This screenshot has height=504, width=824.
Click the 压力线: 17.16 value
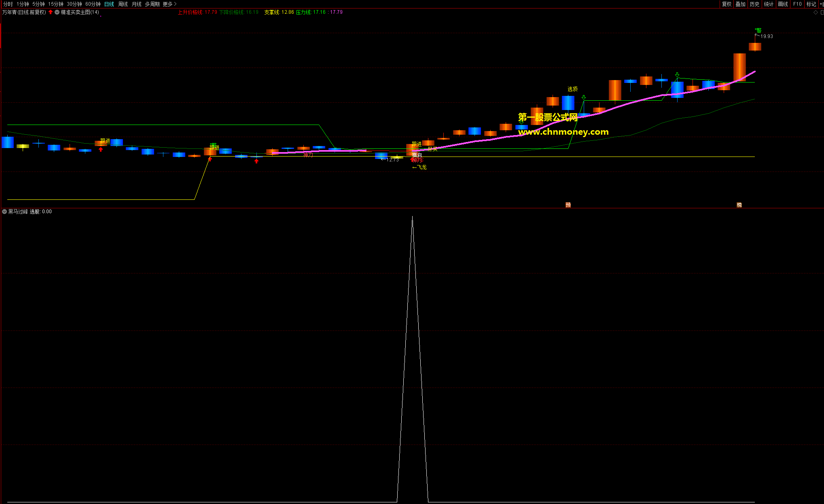pyautogui.click(x=311, y=12)
